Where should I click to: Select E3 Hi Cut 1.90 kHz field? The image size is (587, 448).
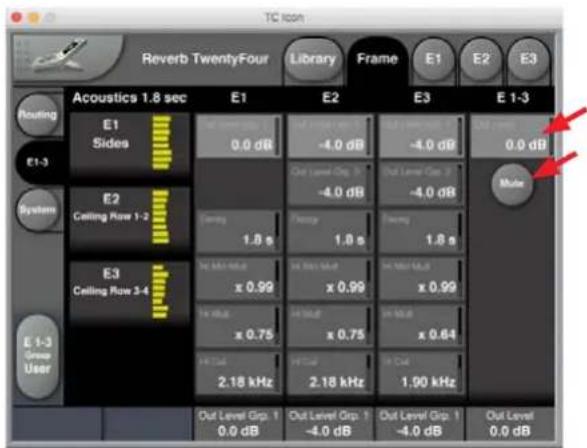[x=422, y=374]
